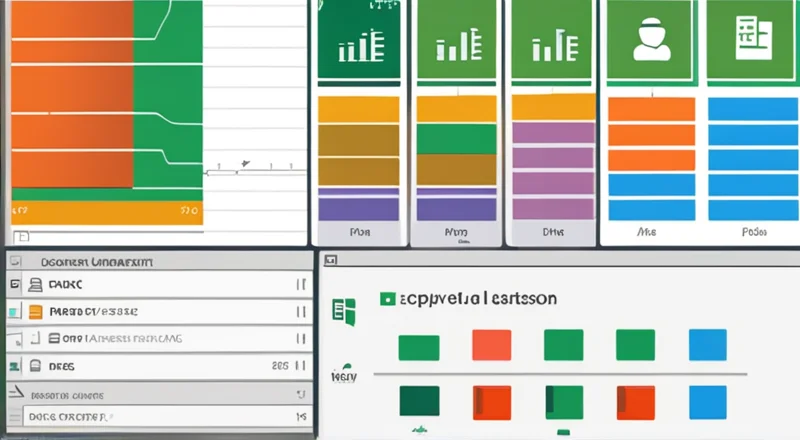Select the list panel header title

coord(96,260)
